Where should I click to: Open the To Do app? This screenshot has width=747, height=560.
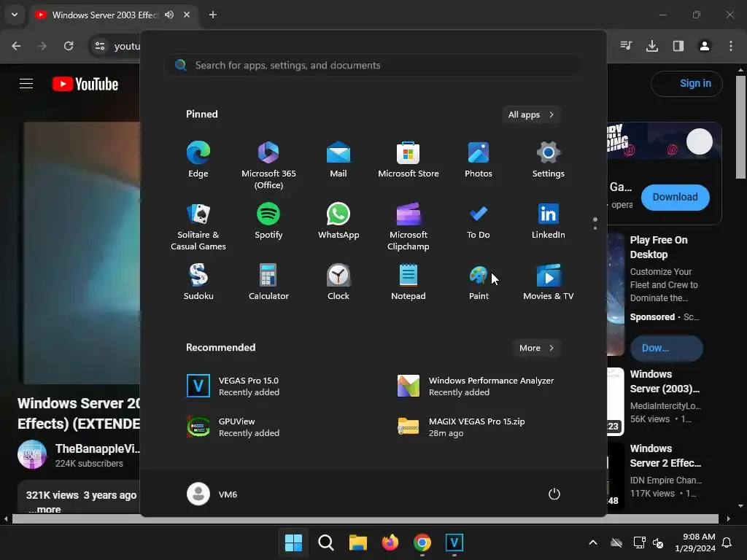pos(479,222)
